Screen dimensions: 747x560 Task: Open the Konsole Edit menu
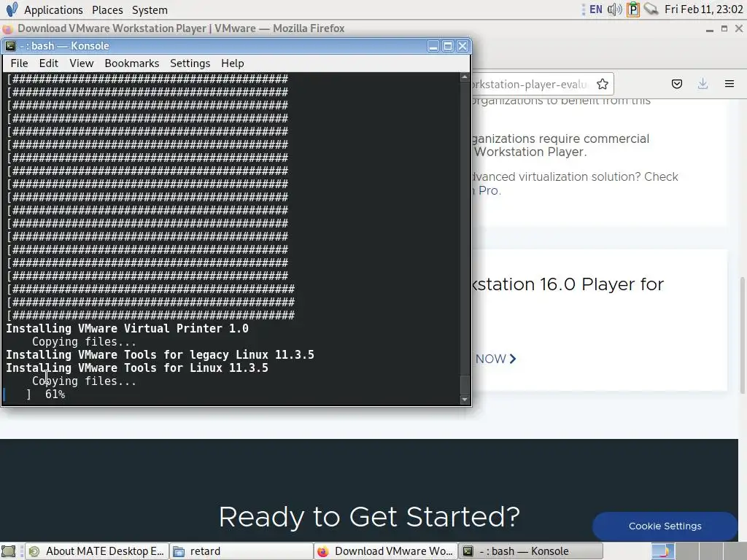tap(49, 63)
